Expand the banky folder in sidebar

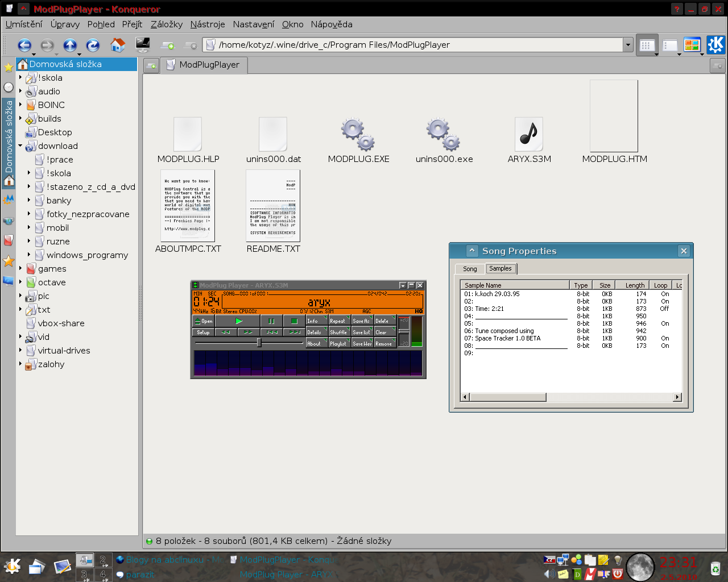(29, 200)
